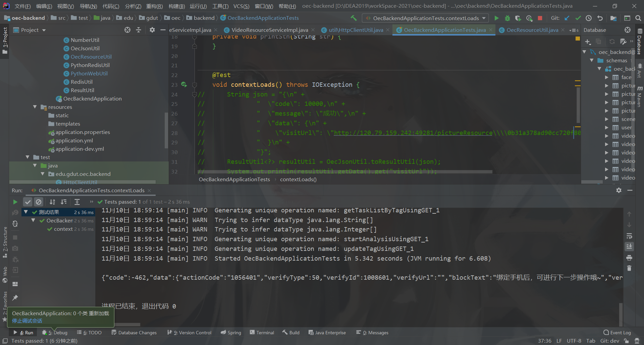
Task: Print console output via printer icon
Action: pyautogui.click(x=629, y=258)
